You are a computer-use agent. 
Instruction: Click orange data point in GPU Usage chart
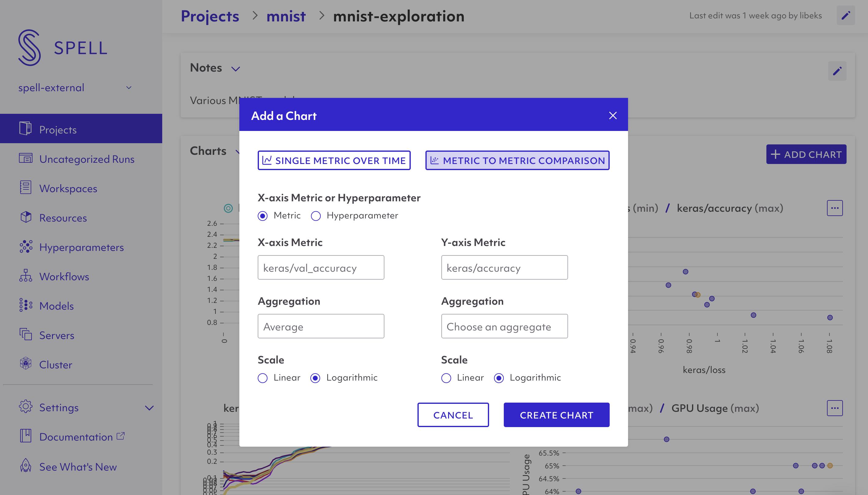(830, 465)
